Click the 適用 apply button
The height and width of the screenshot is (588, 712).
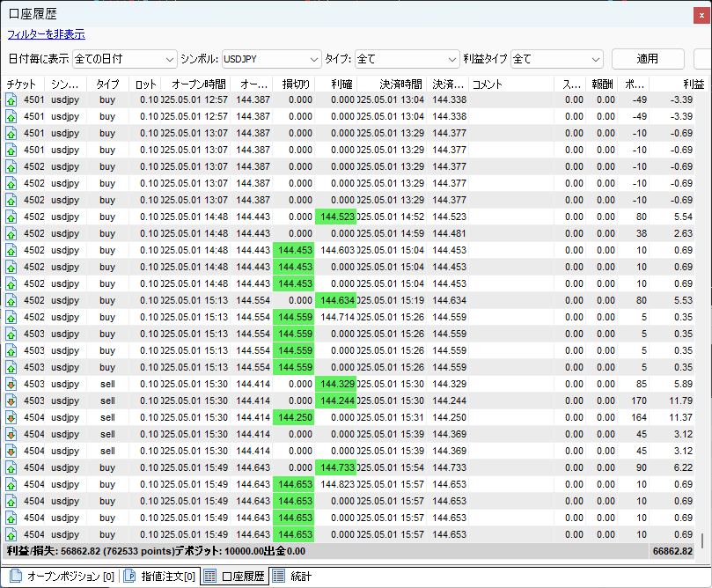(648, 59)
